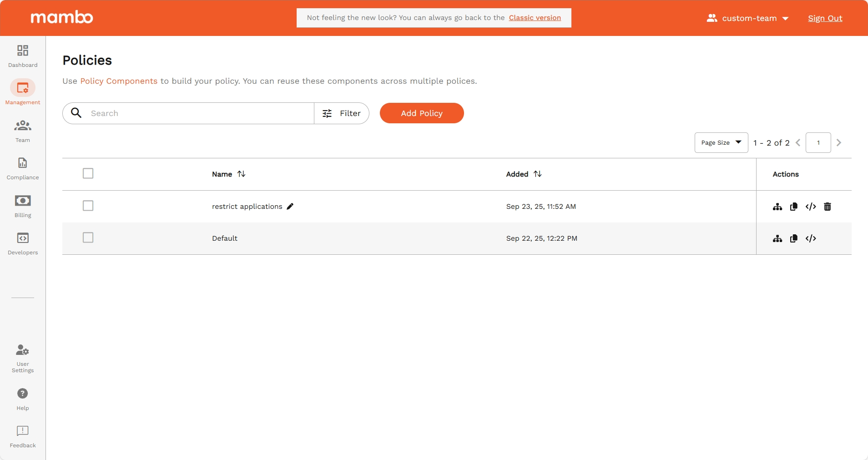Expand the custom-team account dropdown

point(747,18)
